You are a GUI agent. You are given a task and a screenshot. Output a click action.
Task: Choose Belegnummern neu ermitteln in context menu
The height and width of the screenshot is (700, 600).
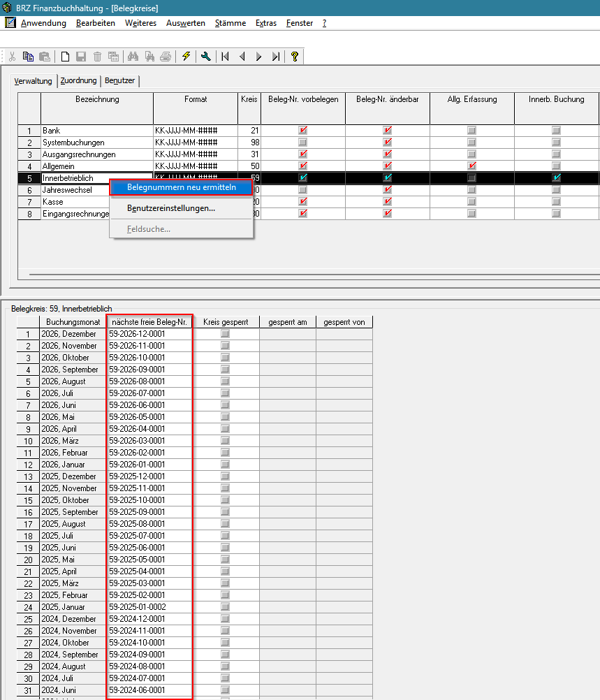pyautogui.click(x=181, y=187)
